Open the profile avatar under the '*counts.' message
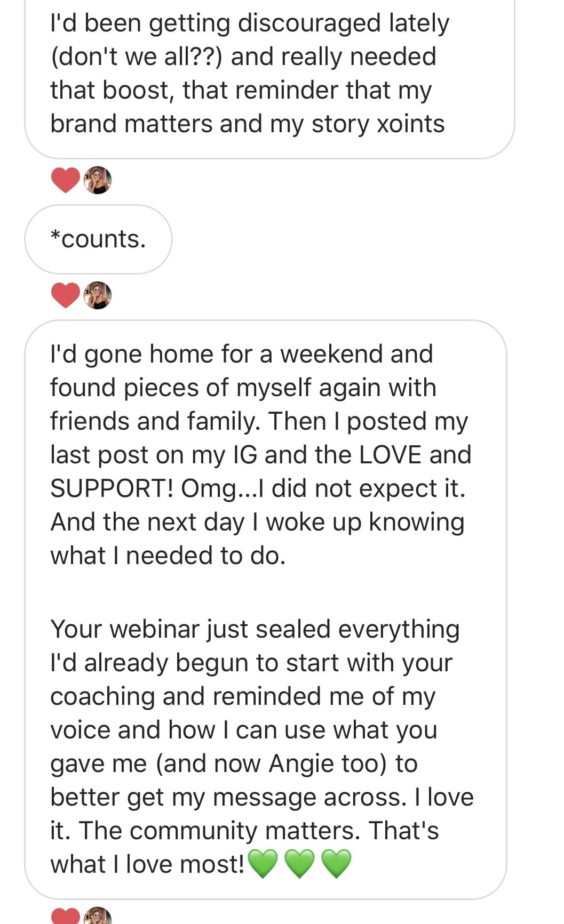 pyautogui.click(x=98, y=295)
